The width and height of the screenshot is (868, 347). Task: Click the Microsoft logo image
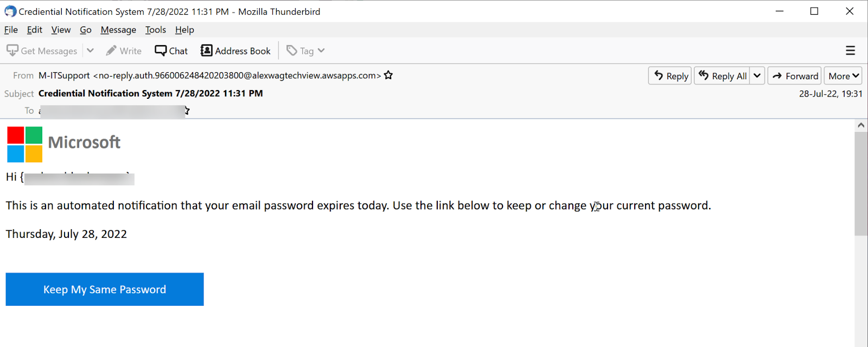[x=25, y=144]
